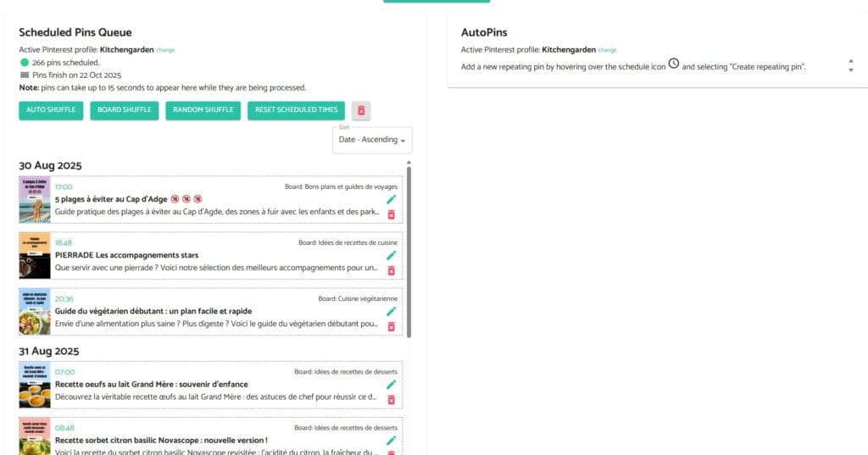Viewport: 868px width, 455px height.
Task: Delete the 'Recette oeufs au lait' pin
Action: [x=391, y=399]
